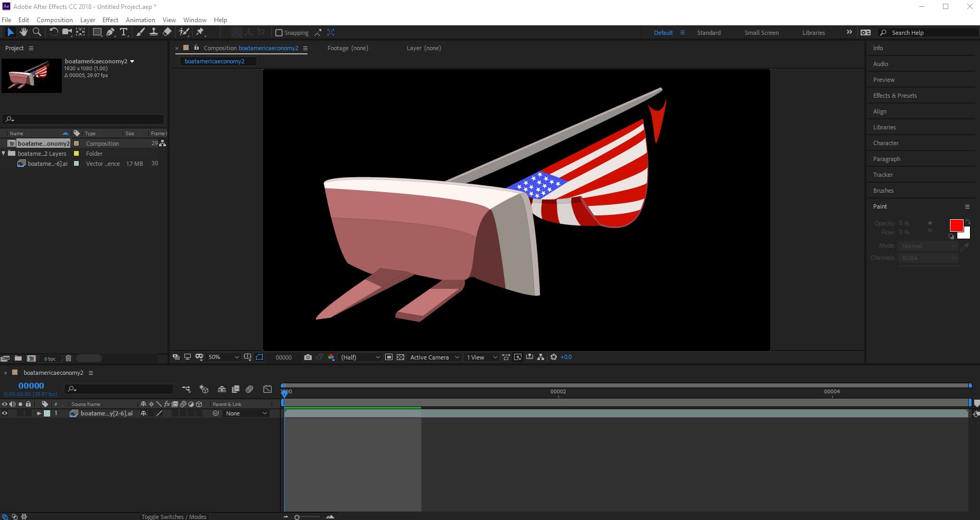Screen dimensions: 980x520
Task: Activate the Clone Stamp tool
Action: 154,32
